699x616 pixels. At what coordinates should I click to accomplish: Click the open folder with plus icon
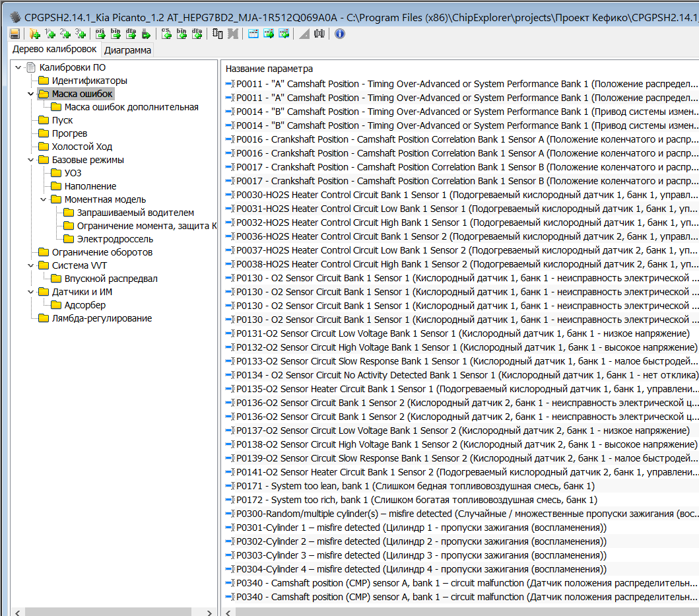(x=35, y=34)
